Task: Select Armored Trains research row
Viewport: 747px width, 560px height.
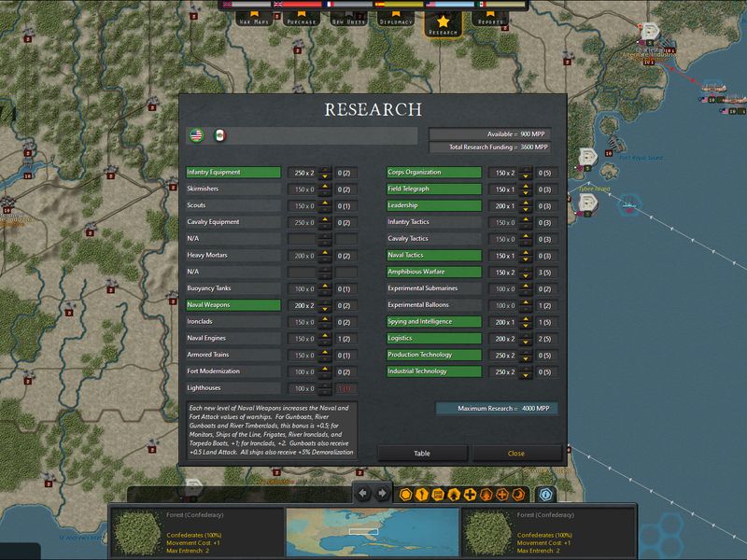Action: click(x=233, y=355)
